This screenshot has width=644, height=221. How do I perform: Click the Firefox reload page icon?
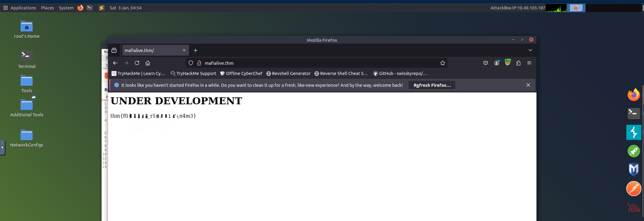click(137, 63)
